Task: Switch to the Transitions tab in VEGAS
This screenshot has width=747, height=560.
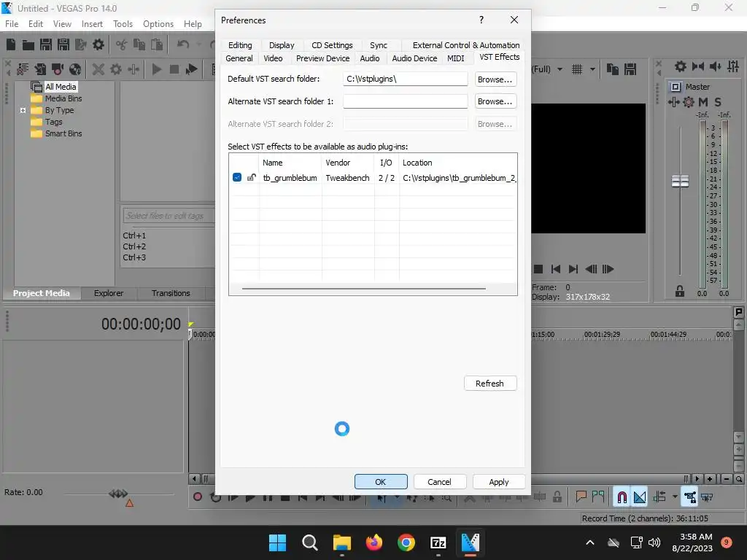Action: pos(171,293)
